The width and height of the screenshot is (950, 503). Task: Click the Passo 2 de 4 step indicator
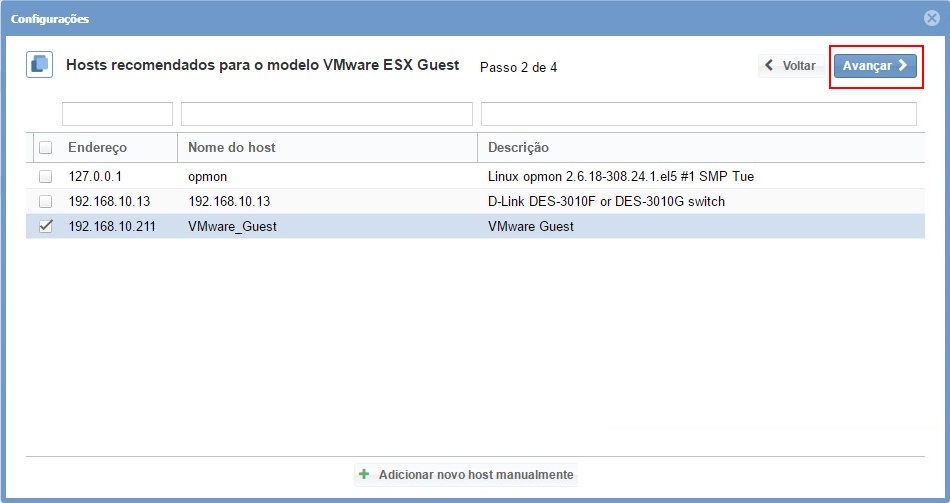518,67
